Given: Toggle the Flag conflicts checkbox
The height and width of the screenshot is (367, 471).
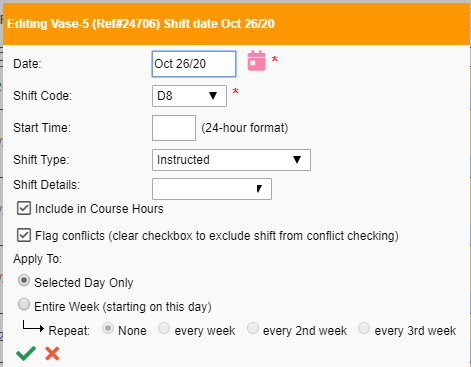Looking at the screenshot, I should click(24, 235).
